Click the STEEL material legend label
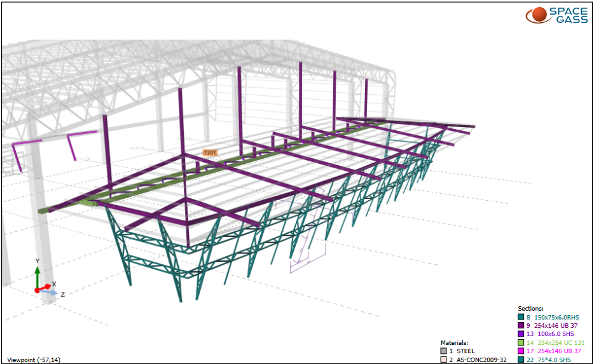The height and width of the screenshot is (364, 594). coord(466,351)
